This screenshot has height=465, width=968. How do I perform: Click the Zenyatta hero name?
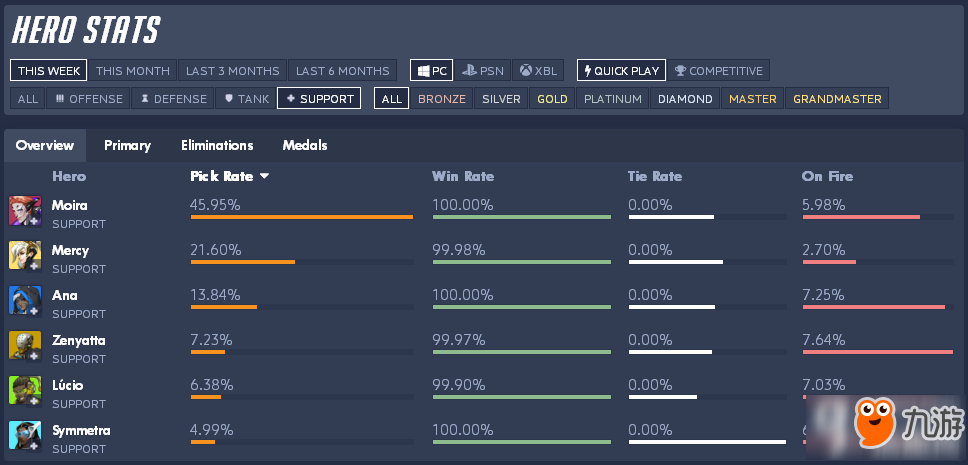click(x=78, y=340)
